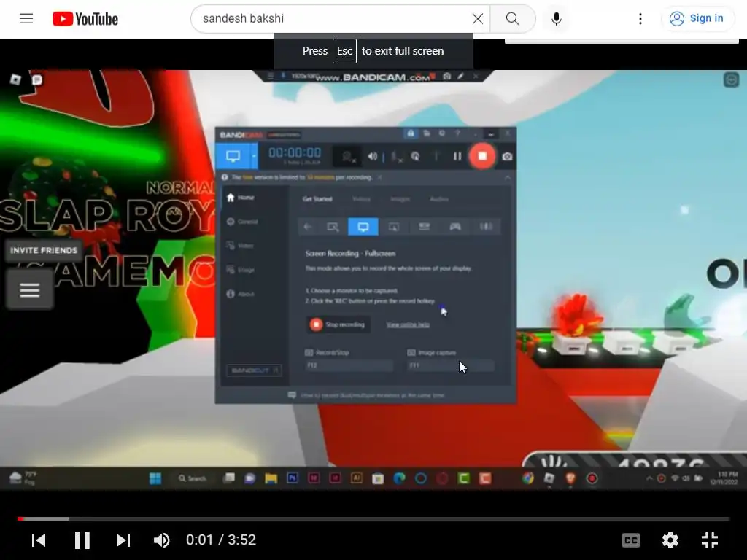Click the red Bandicam stop button in video
The image size is (747, 560).
click(x=482, y=156)
